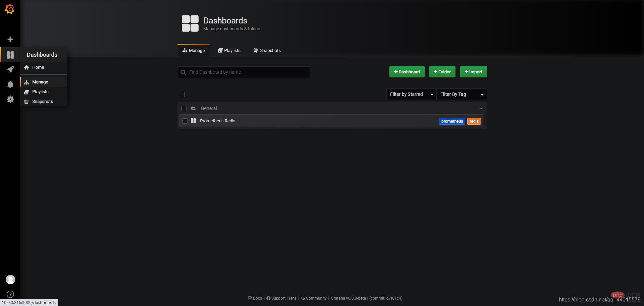Open the Create plus icon in sidebar
The height and width of the screenshot is (306, 644).
10,40
